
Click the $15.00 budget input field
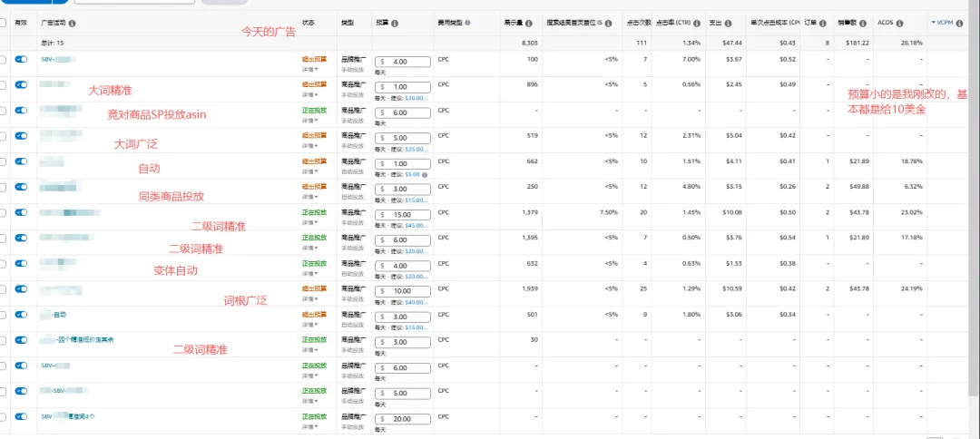tap(403, 215)
